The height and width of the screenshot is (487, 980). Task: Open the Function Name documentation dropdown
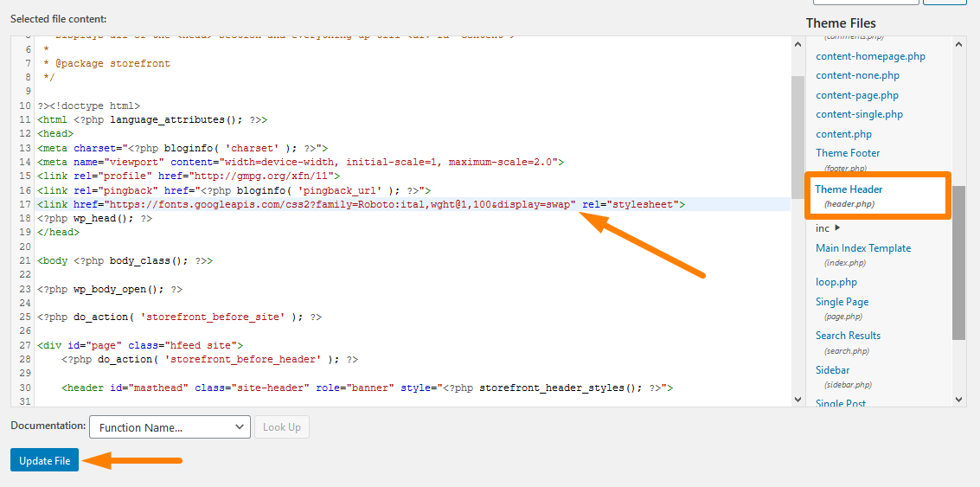pyautogui.click(x=169, y=427)
